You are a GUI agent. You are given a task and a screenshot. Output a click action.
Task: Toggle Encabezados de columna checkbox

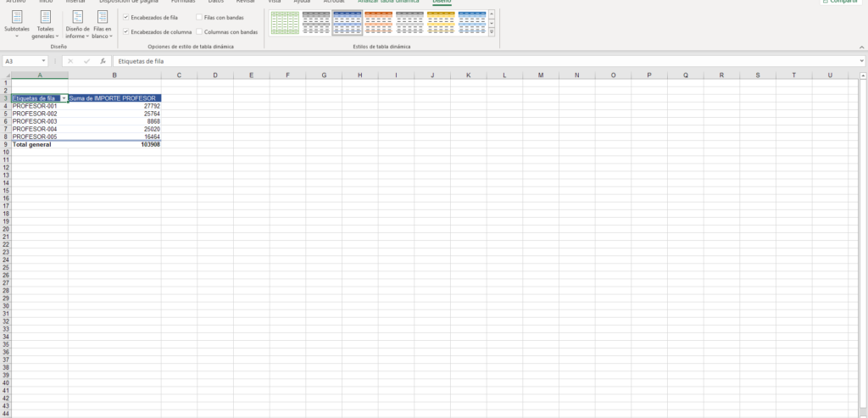pyautogui.click(x=126, y=32)
